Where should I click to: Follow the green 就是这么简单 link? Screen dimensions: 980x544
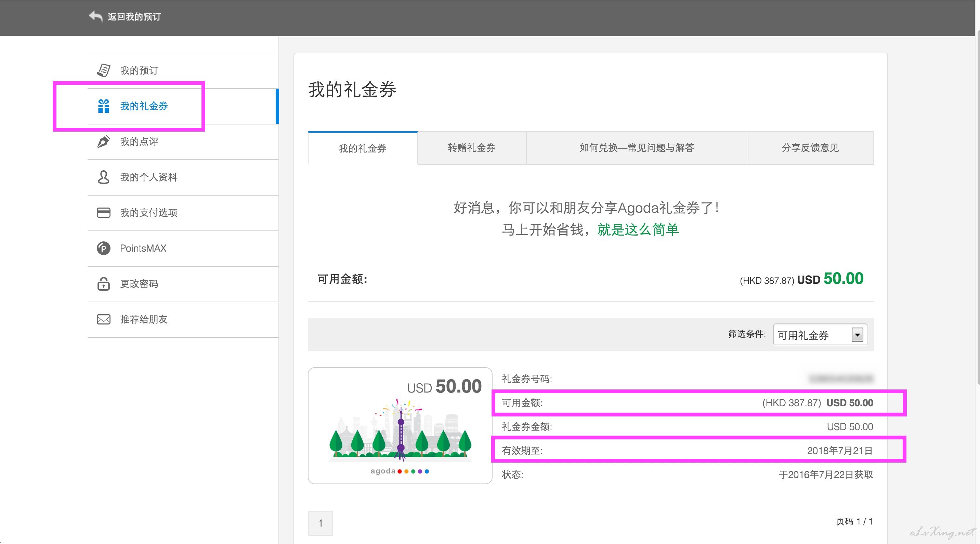[638, 230]
